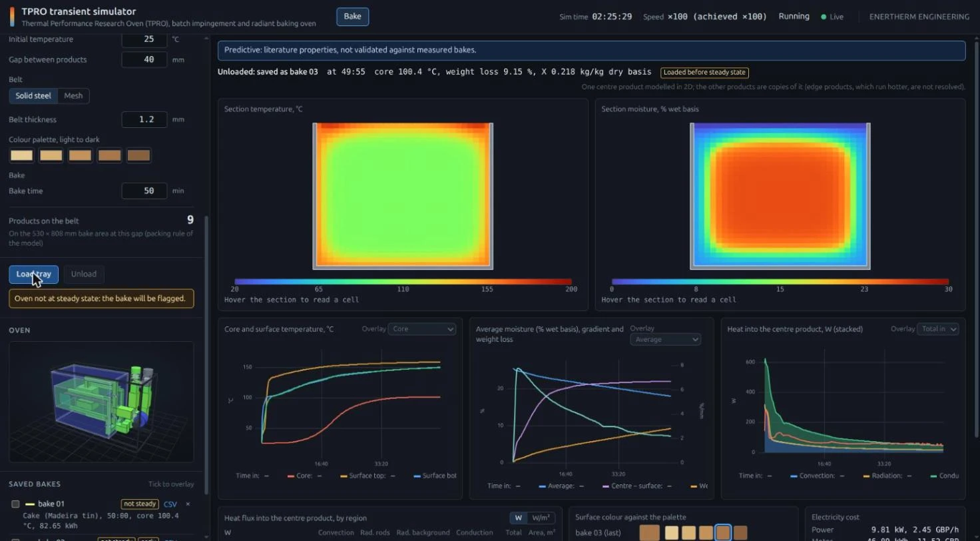This screenshot has height=541, width=980.
Task: Edit the Gap between products field
Action: click(x=144, y=60)
